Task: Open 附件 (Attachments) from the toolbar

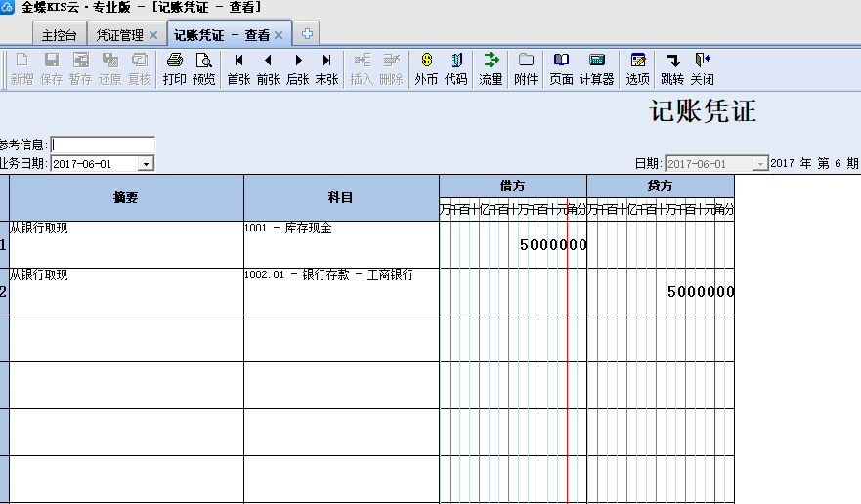Action: (526, 68)
